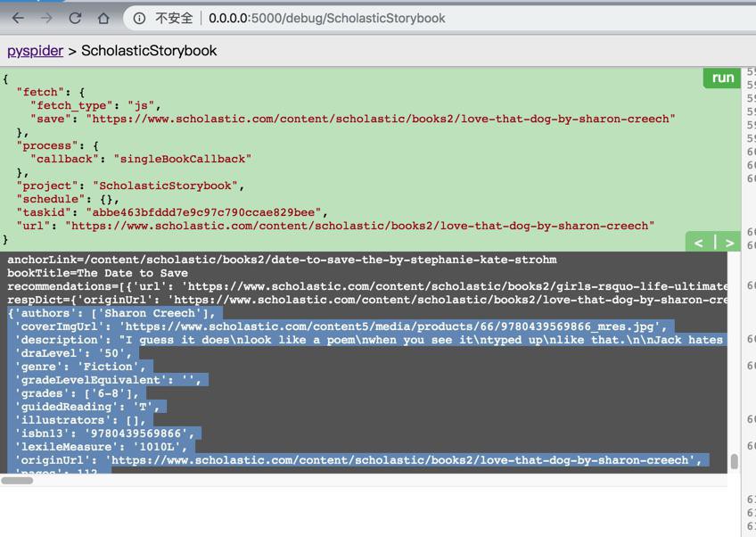Click the 'authors': ['Sharon Creech'] line
The width and height of the screenshot is (756, 537).
coord(111,313)
